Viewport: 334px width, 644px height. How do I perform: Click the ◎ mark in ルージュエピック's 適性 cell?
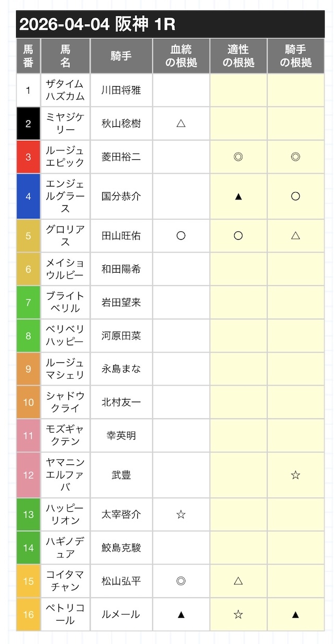(x=238, y=157)
